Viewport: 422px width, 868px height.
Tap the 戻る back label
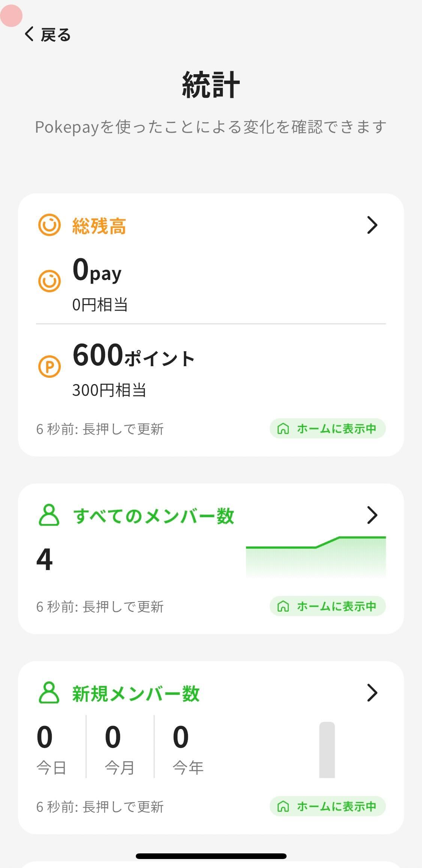click(x=56, y=35)
